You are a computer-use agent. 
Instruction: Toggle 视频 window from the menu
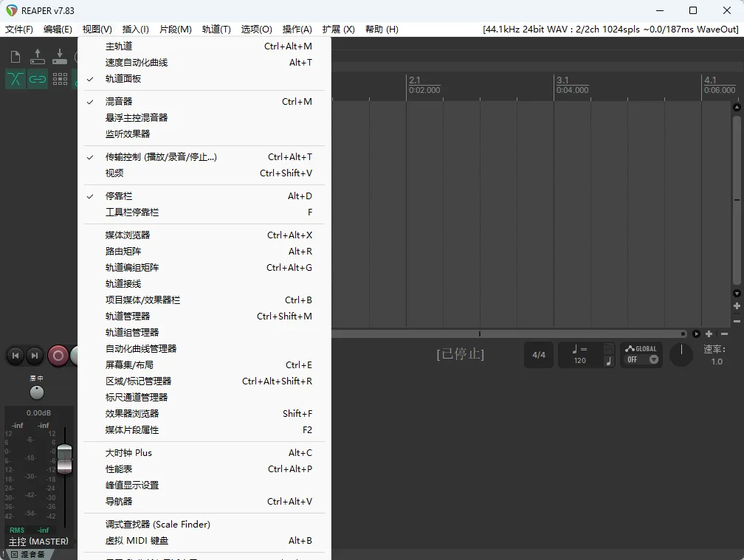click(x=204, y=173)
